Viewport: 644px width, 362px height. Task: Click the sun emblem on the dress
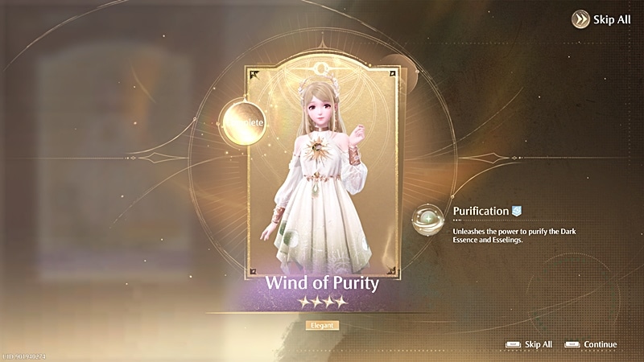click(317, 150)
